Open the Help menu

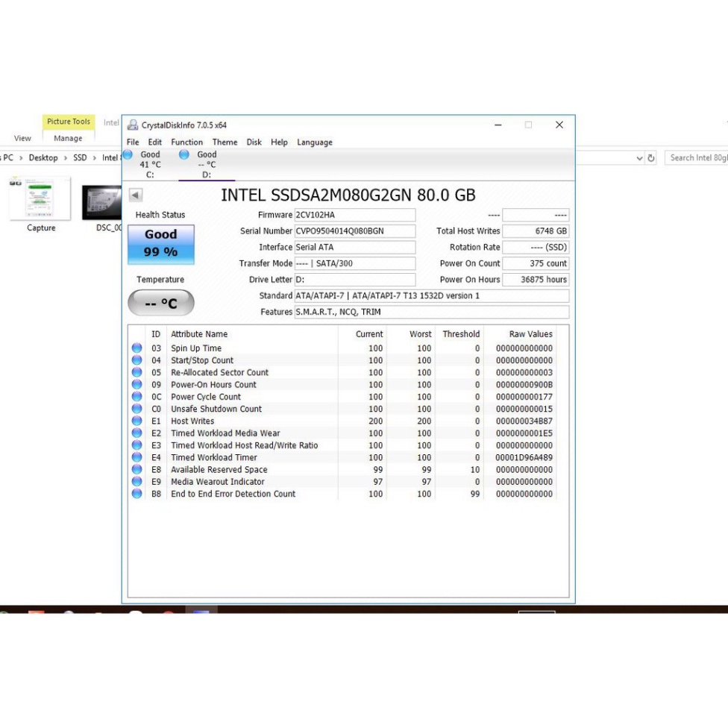pos(279,142)
